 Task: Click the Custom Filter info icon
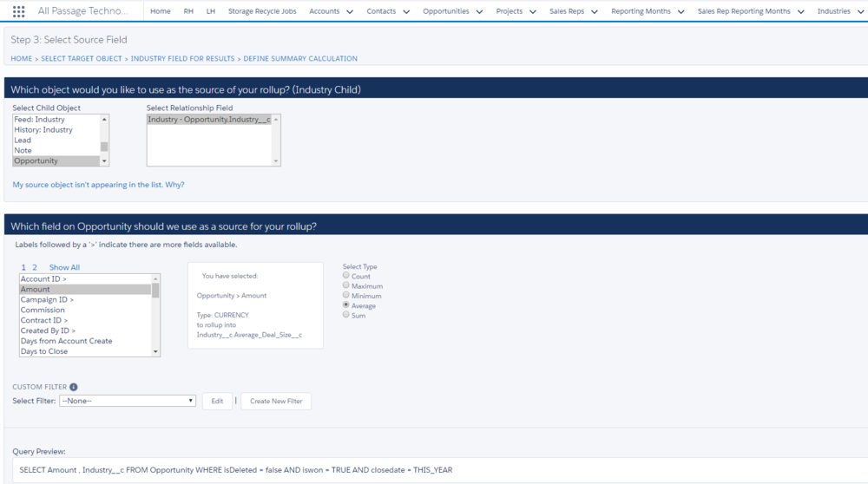click(74, 387)
